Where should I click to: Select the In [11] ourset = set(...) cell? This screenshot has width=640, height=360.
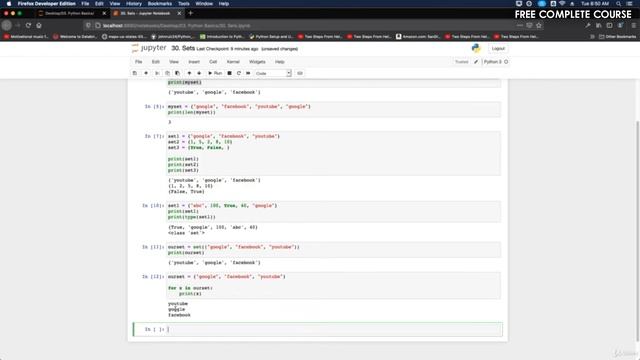point(333,250)
